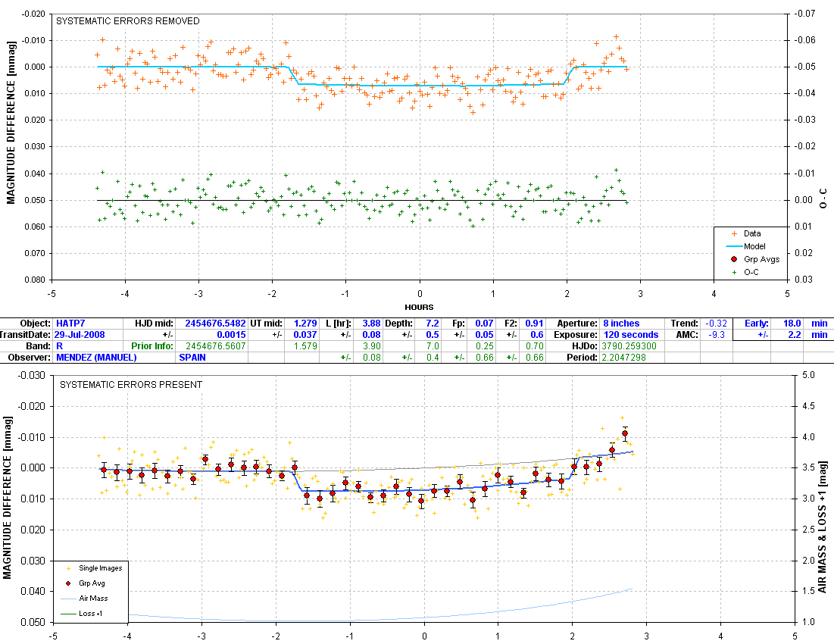
Task: Select transit length value '3.88'
Action: [x=371, y=324]
